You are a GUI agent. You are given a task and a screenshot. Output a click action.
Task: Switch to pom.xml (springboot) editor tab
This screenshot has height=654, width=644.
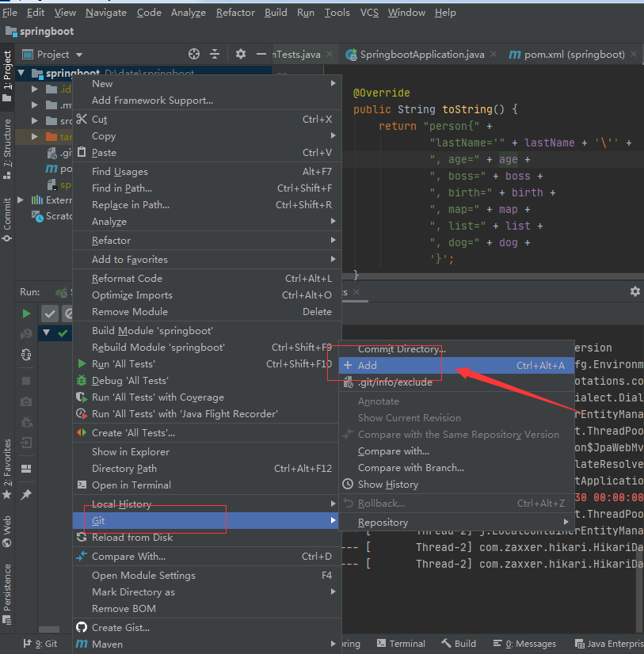point(574,54)
